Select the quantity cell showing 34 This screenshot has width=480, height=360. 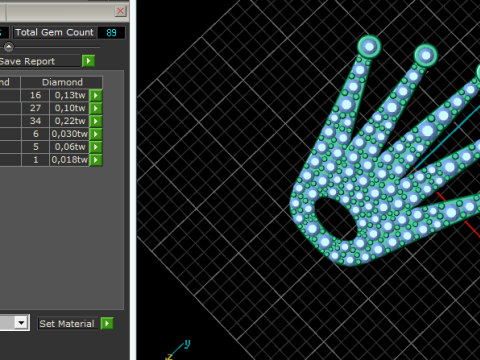point(35,121)
